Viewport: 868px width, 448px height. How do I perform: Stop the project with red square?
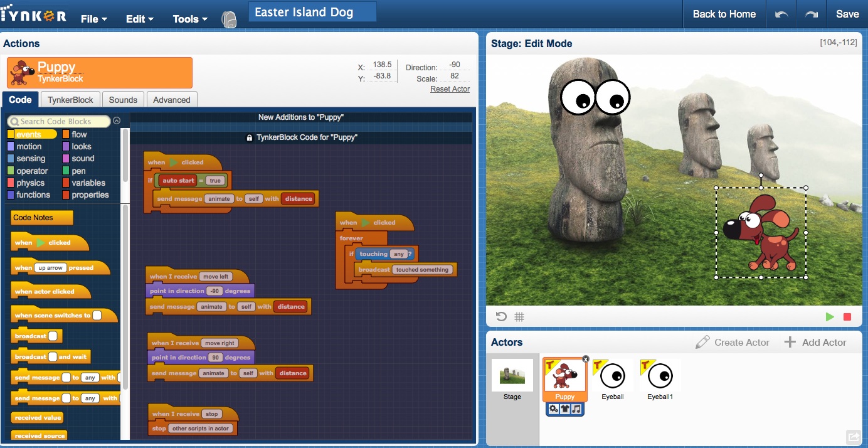coord(847,317)
